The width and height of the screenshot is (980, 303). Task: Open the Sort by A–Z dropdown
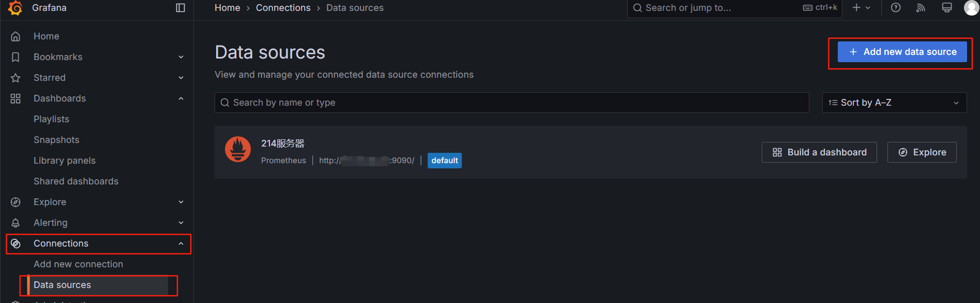tap(894, 103)
